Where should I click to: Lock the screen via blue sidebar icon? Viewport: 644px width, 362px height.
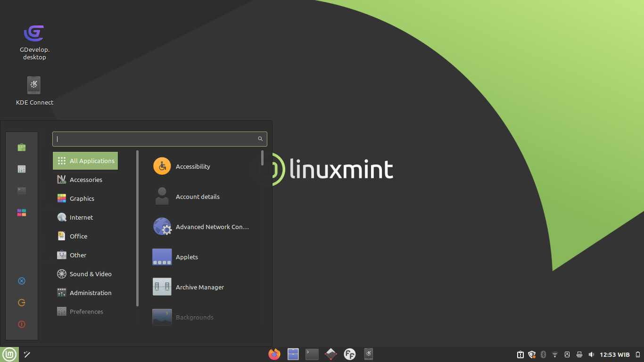[x=22, y=281]
